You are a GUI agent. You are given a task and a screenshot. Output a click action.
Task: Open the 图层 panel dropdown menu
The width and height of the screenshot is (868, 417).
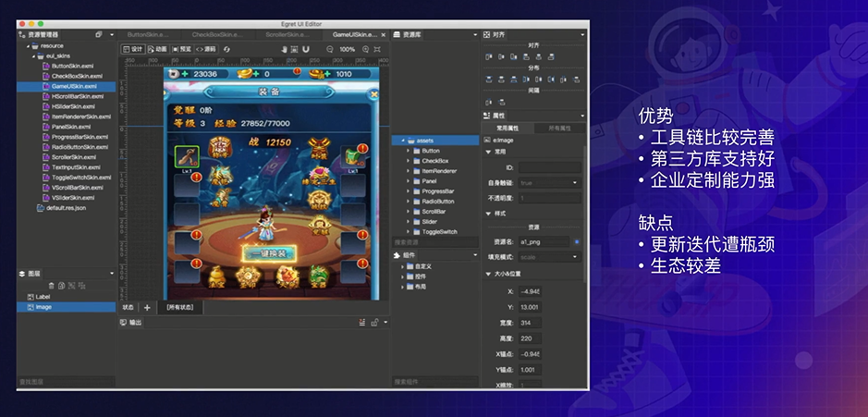click(112, 274)
